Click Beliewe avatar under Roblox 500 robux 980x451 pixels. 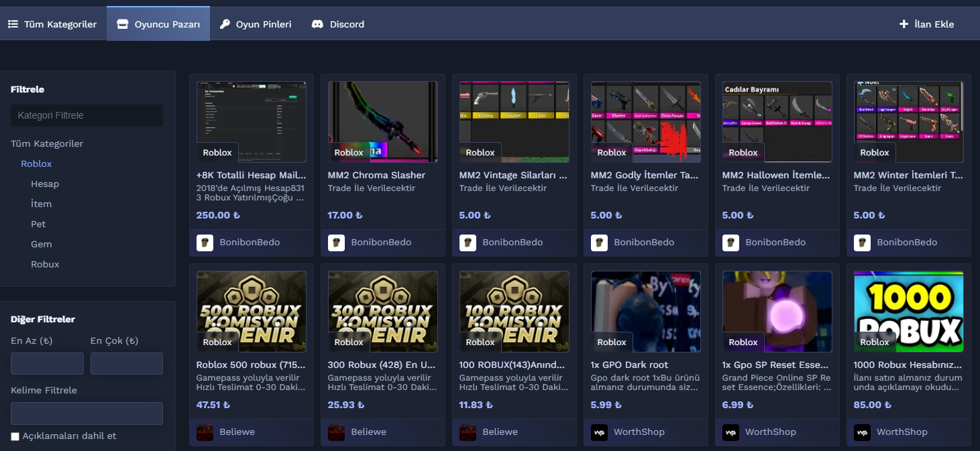pos(205,432)
